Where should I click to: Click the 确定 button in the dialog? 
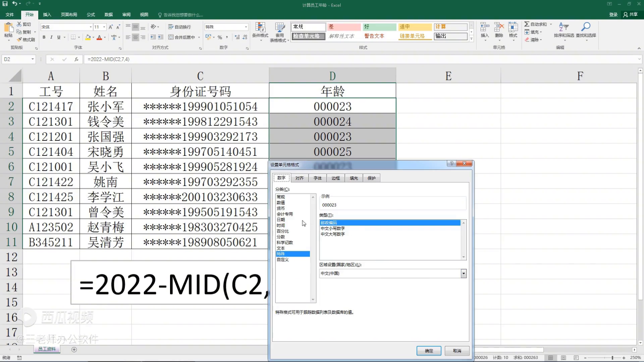[x=429, y=351]
